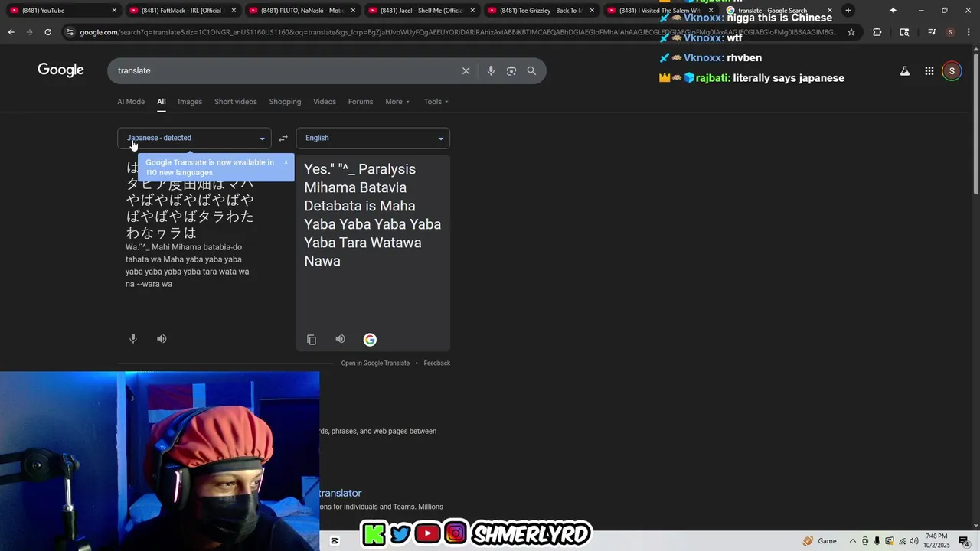Close the FattMack - IRL tab
The image size is (980, 551).
pyautogui.click(x=234, y=11)
